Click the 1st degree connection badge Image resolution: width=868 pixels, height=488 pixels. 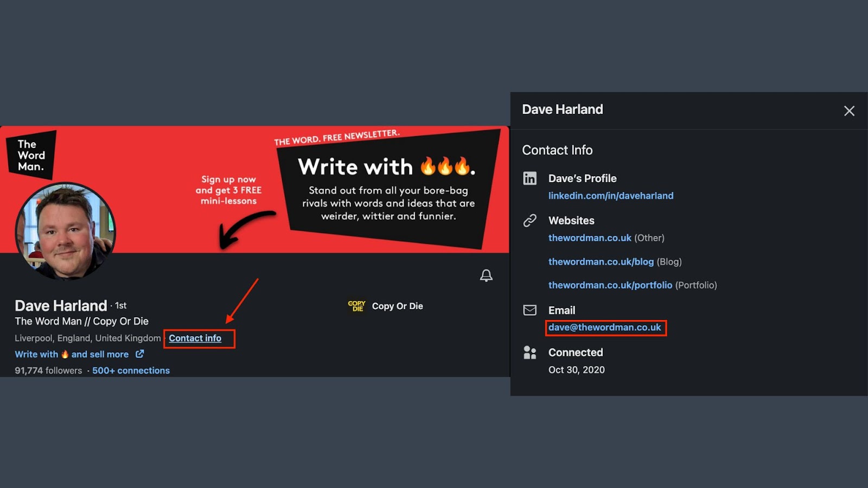tap(120, 306)
